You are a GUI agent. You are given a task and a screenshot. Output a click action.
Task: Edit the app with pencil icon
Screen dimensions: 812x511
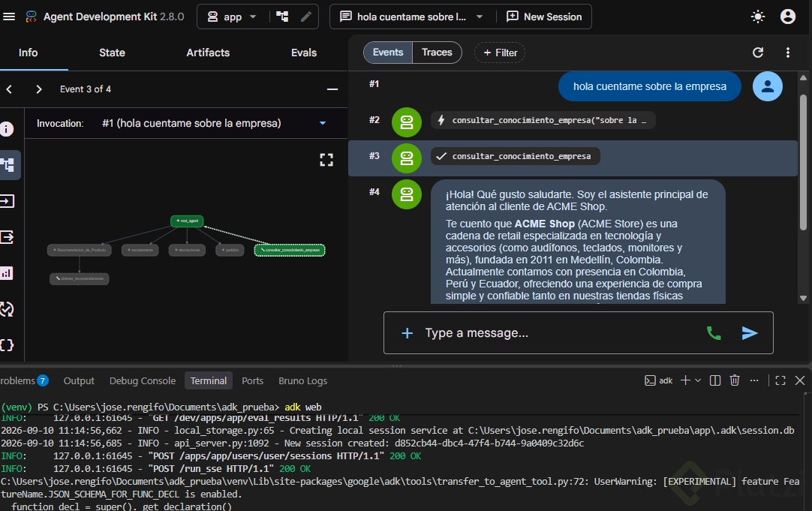click(306, 17)
